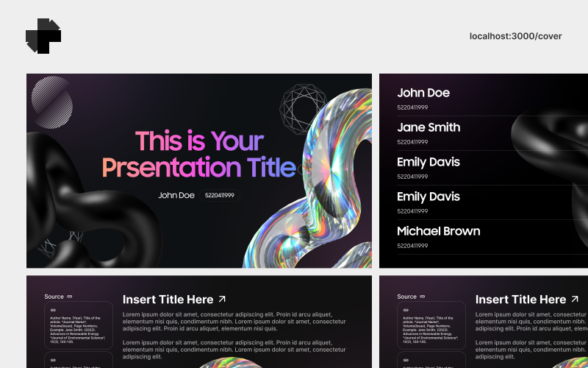This screenshot has height=368, width=588.
Task: Click Source label in bottom-right slide
Action: click(407, 297)
